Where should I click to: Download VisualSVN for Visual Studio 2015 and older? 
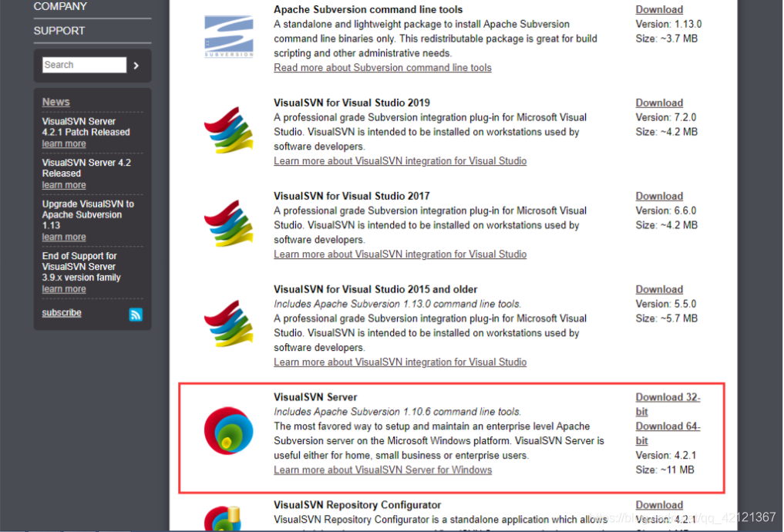click(x=659, y=289)
